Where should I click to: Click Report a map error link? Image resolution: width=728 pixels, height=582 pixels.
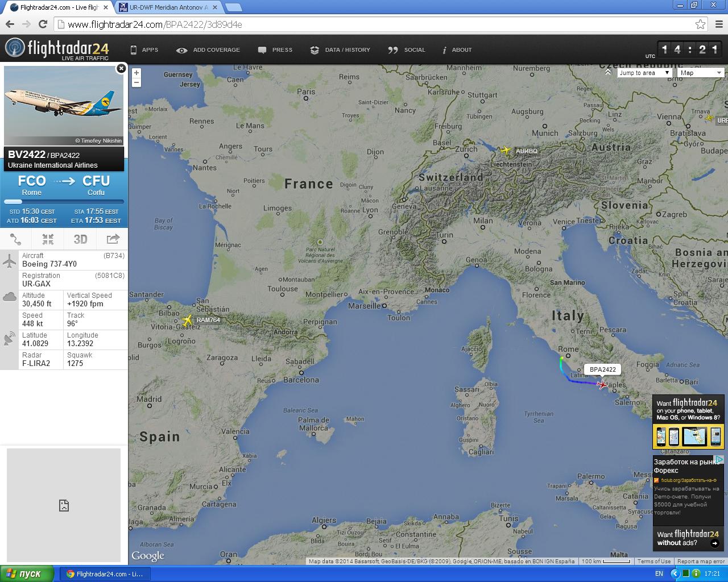tap(701, 561)
